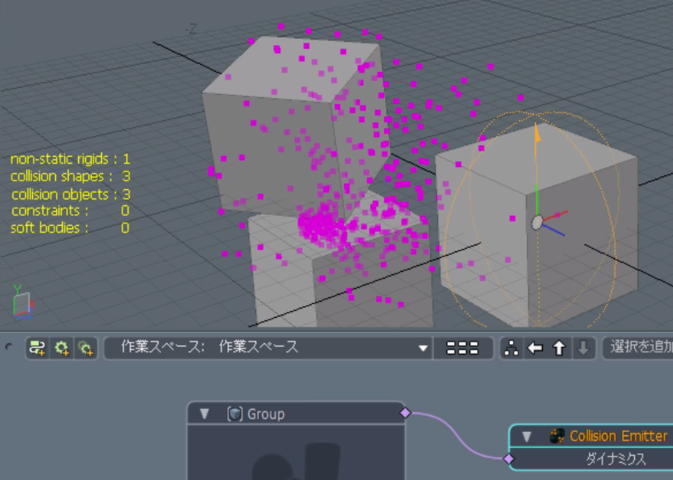The width and height of the screenshot is (673, 480).
Task: Click the ダイナミクス input connector diamond
Action: point(508,459)
